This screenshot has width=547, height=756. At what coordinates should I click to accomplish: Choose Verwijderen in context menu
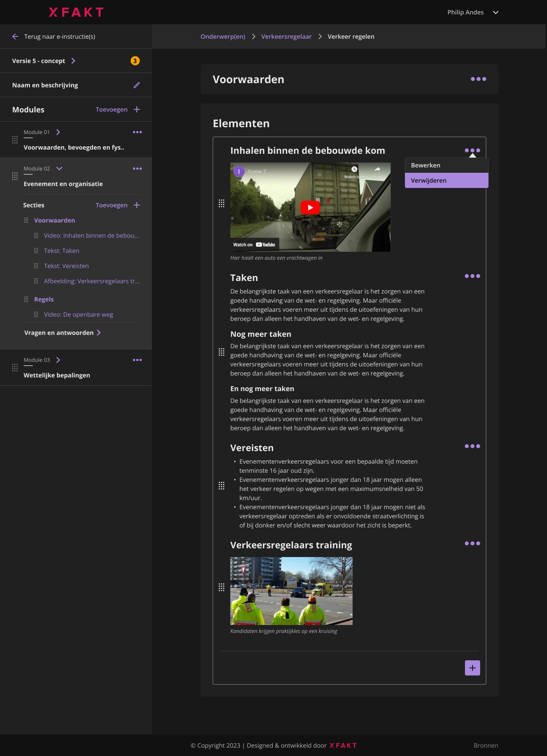pyautogui.click(x=447, y=180)
